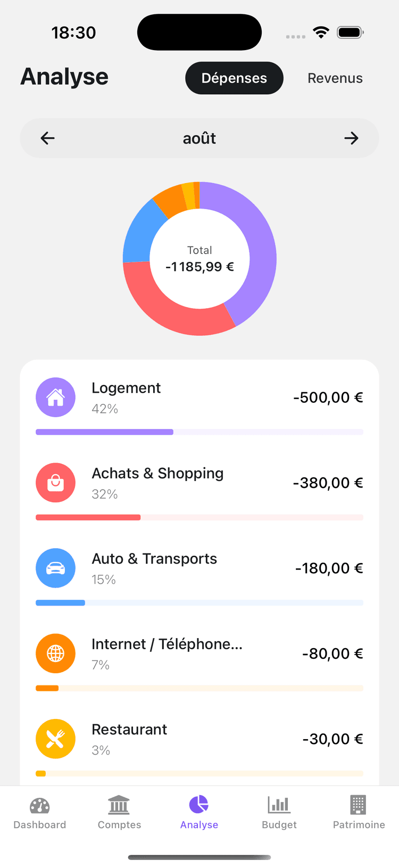Tap the Total amount in donut center
Screen dimensions: 399x868
199,267
